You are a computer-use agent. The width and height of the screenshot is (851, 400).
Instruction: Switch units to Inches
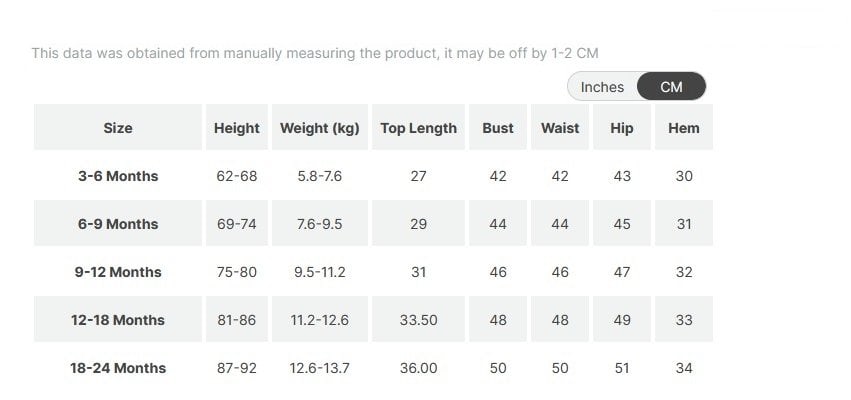(x=602, y=87)
